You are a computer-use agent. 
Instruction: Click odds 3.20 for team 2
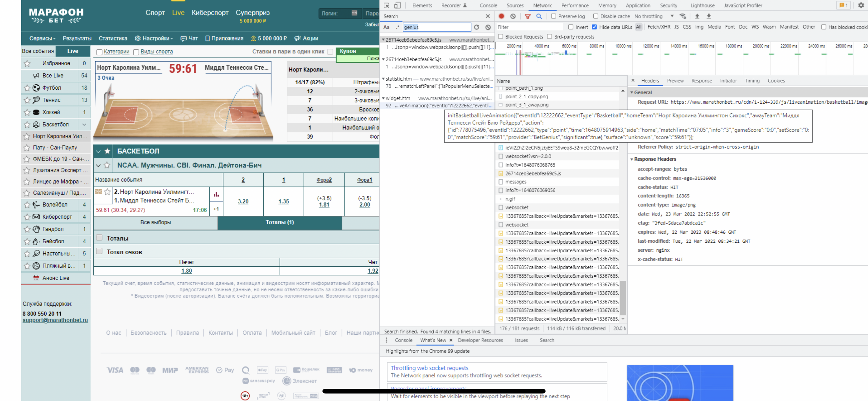point(243,201)
